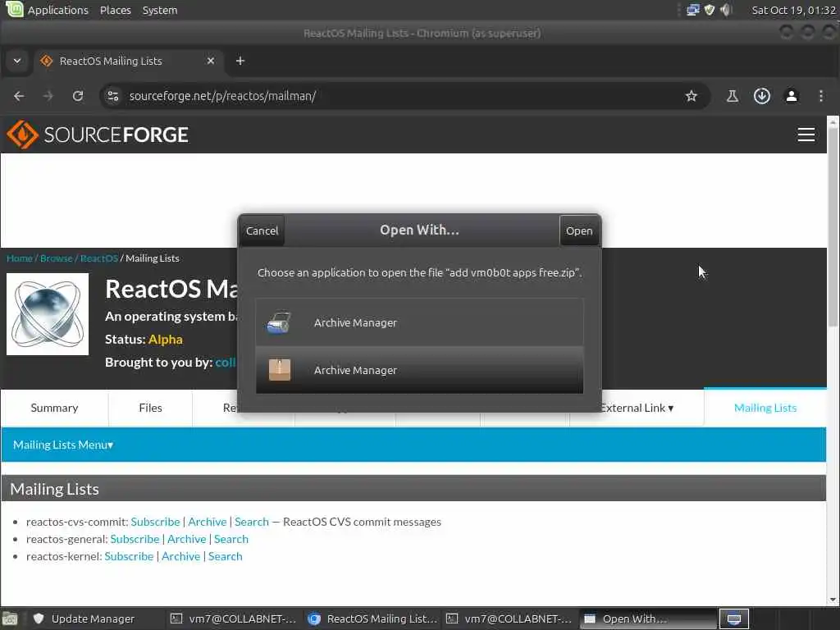Open the SourceForge hamburger menu

coord(806,135)
